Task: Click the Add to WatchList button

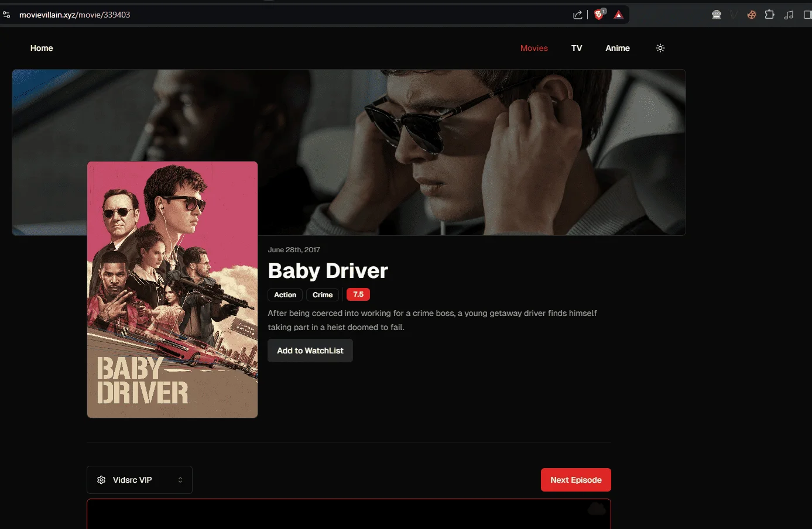Action: 310,351
